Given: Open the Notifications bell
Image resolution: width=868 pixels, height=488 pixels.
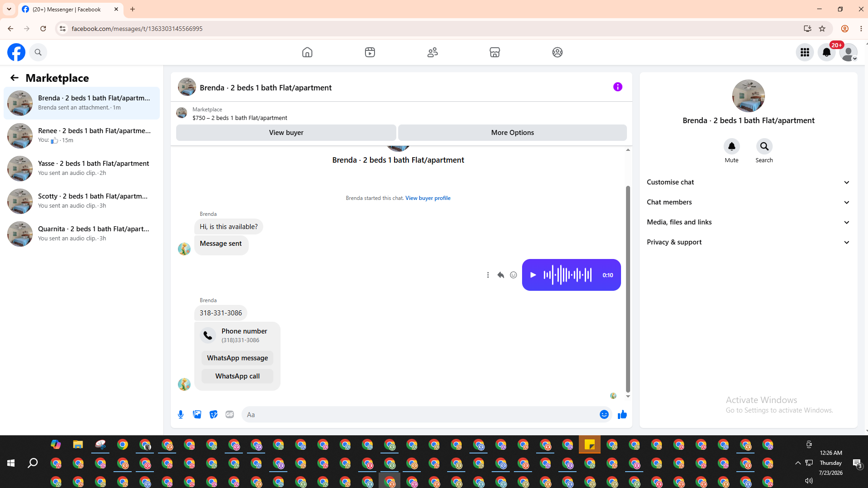Looking at the screenshot, I should 827,52.
